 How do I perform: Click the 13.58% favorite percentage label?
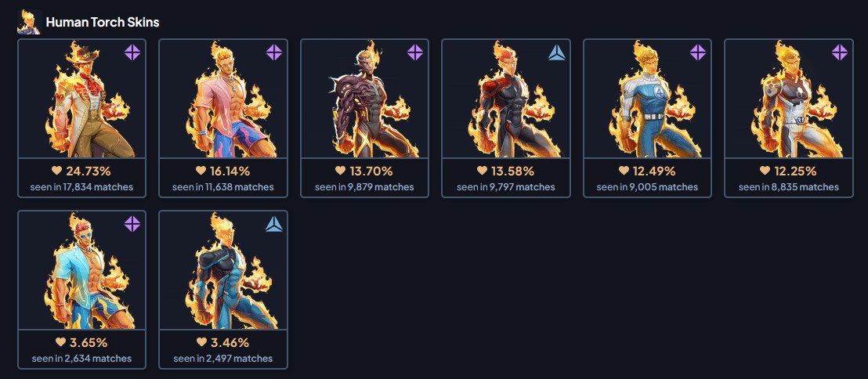coord(512,171)
